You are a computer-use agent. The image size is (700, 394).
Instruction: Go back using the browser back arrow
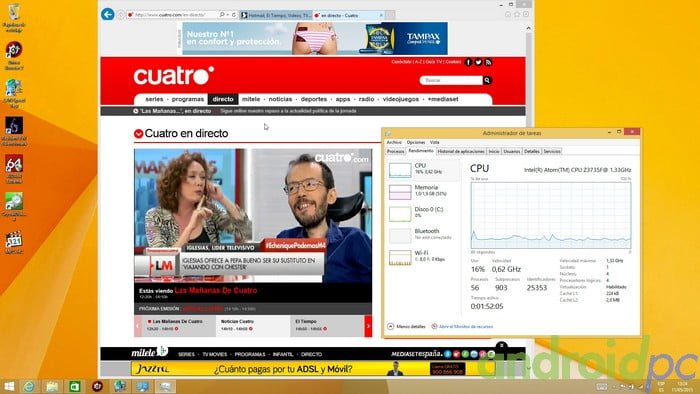click(x=108, y=15)
